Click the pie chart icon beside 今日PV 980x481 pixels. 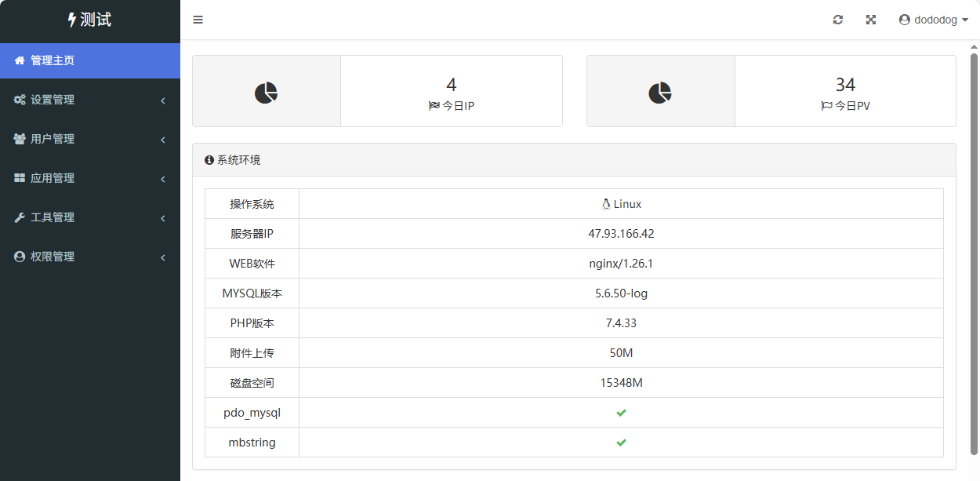pos(660,93)
